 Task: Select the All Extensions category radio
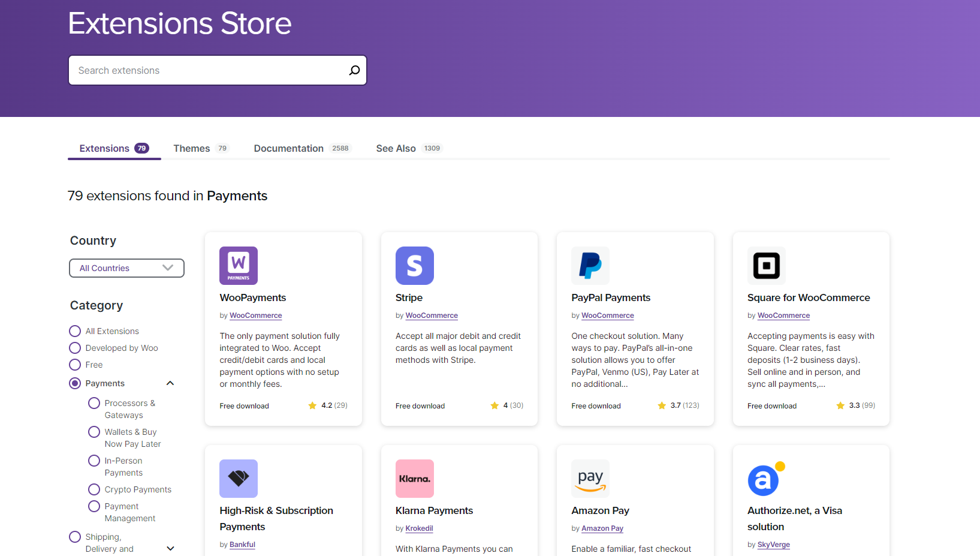(x=75, y=331)
